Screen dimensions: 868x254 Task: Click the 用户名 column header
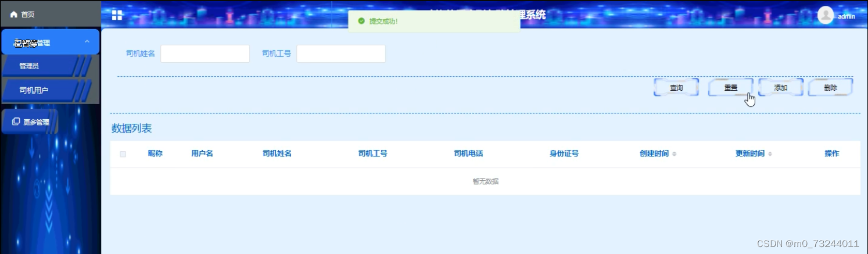(x=202, y=153)
